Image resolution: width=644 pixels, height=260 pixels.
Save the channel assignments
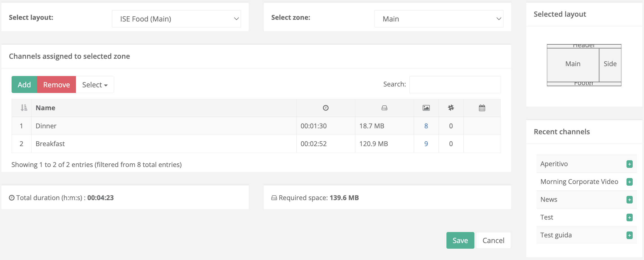460,240
